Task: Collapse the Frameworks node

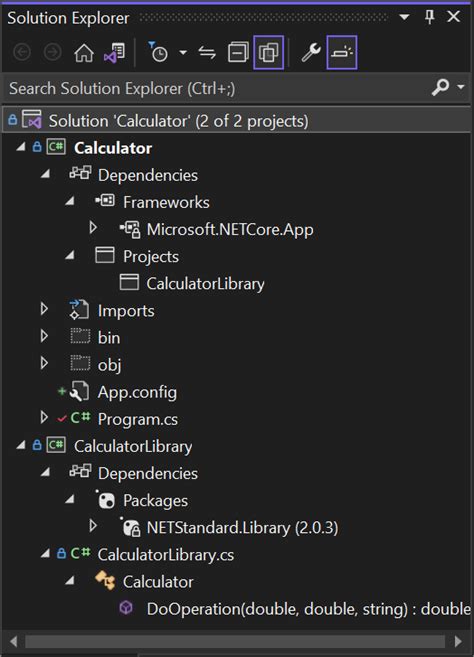Action: [70, 202]
